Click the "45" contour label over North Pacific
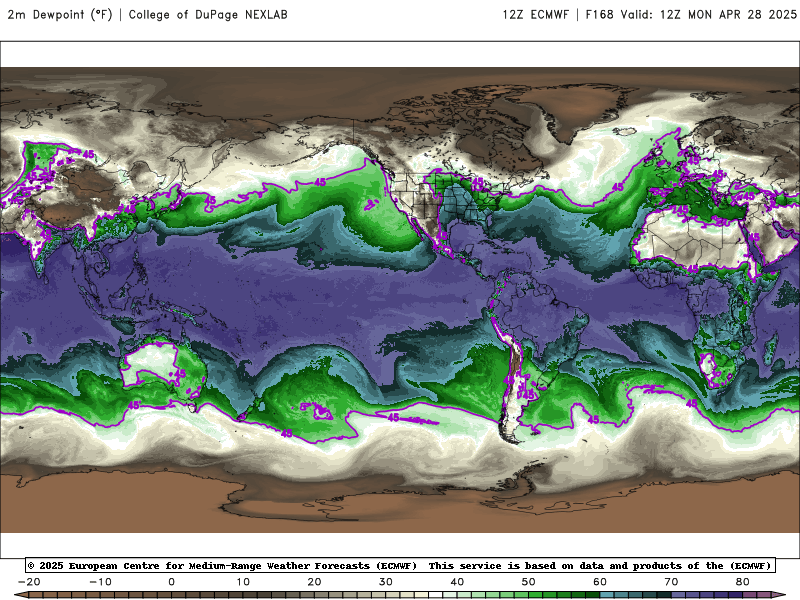 pos(320,182)
